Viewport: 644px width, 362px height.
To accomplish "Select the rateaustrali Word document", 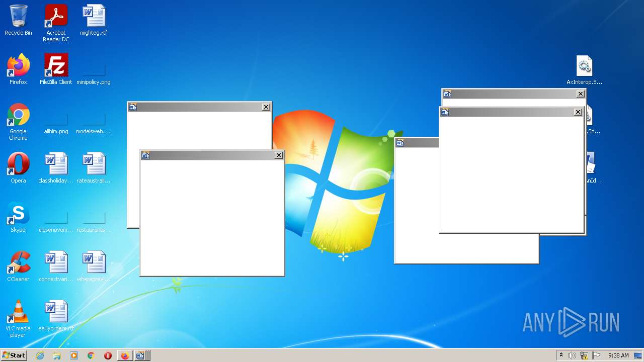I will 94,168.
